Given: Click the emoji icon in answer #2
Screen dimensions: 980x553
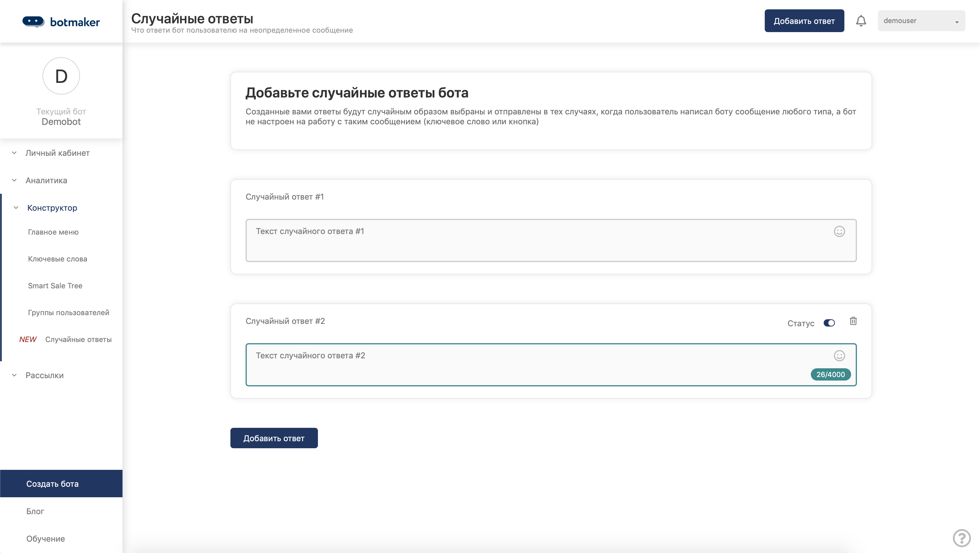Looking at the screenshot, I should [839, 355].
